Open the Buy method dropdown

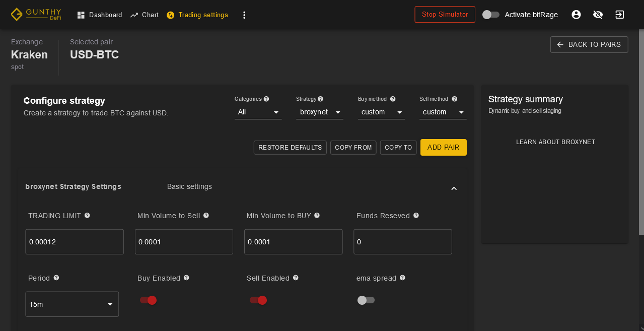click(x=381, y=112)
